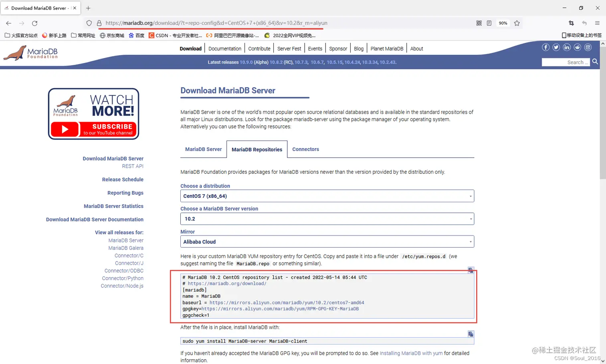Open the browser hamburger menu
This screenshot has width=606, height=364.
[597, 23]
